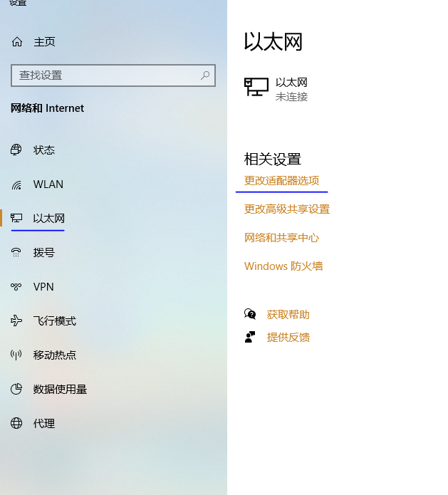The height and width of the screenshot is (495, 448).
Task: Click the 相关设置 heading
Action: pos(273,159)
